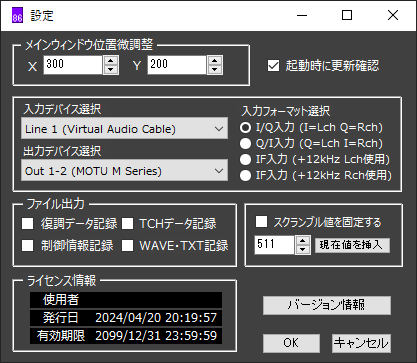417x363 pixels.
Task: Click the 使用者 license row
Action: [126, 300]
